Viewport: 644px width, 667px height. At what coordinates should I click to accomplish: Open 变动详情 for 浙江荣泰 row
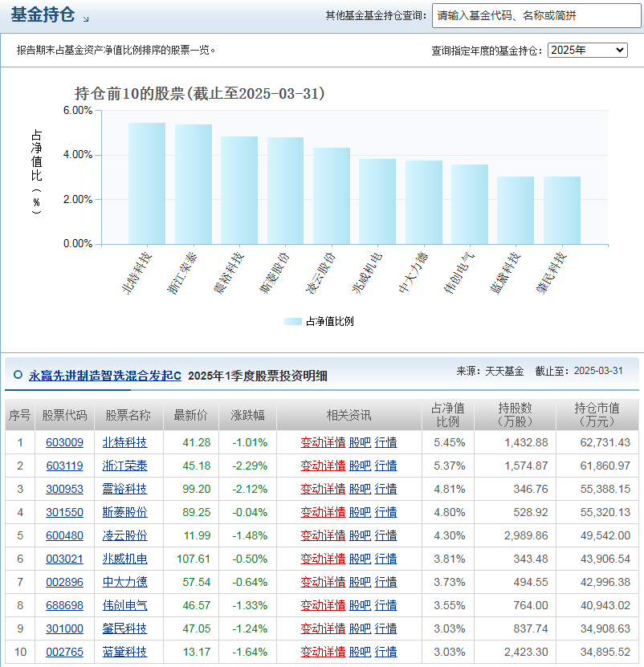[x=323, y=466]
